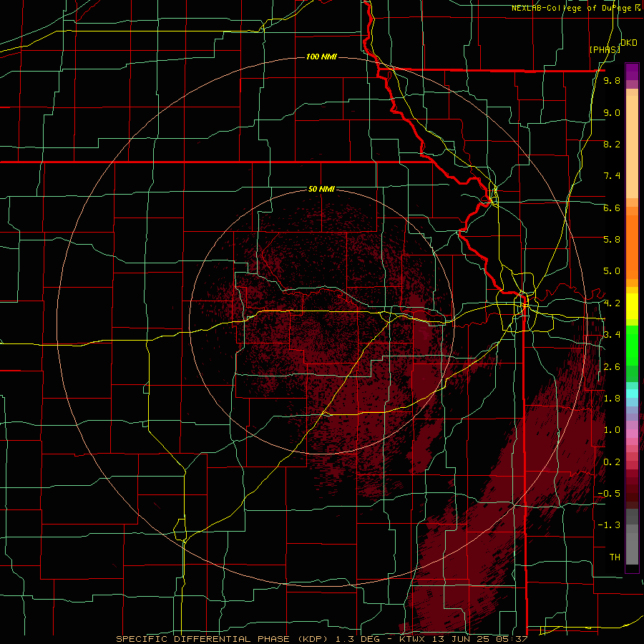Select the -0.5 value on the legend

pos(609,494)
